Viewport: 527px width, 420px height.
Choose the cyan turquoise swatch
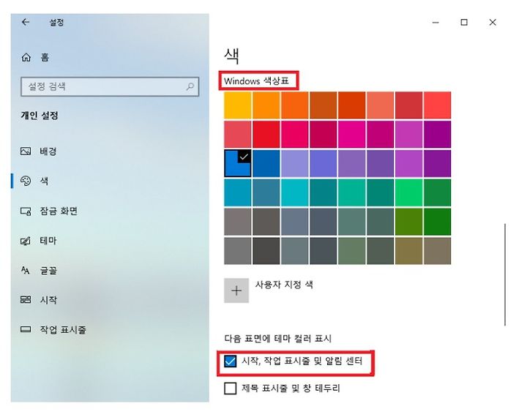pyautogui.click(x=295, y=192)
